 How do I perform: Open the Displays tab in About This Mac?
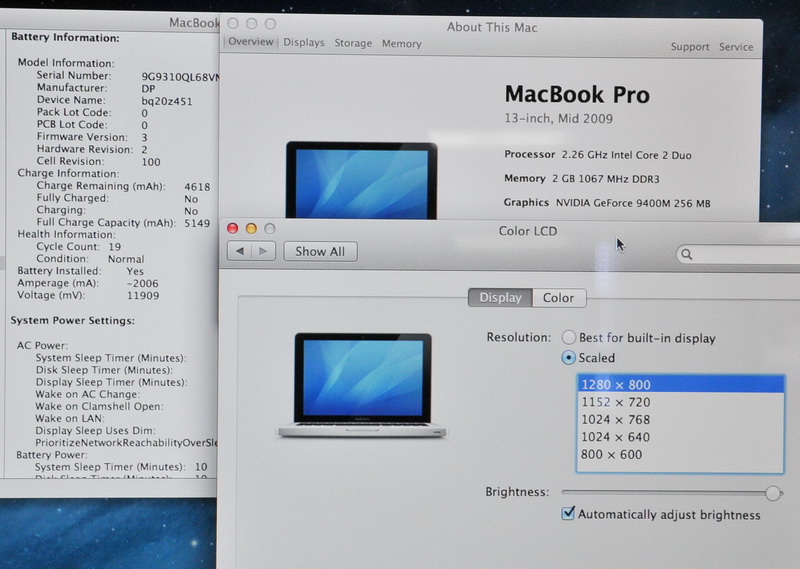pos(304,43)
